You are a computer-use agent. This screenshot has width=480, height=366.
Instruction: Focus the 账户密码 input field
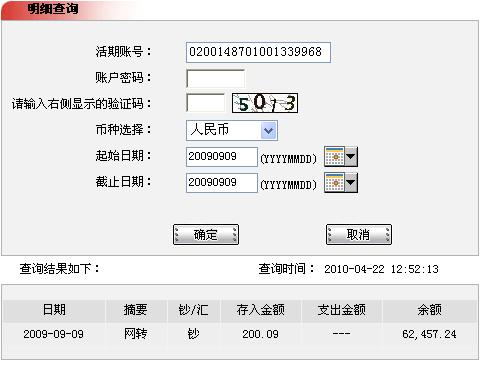216,78
